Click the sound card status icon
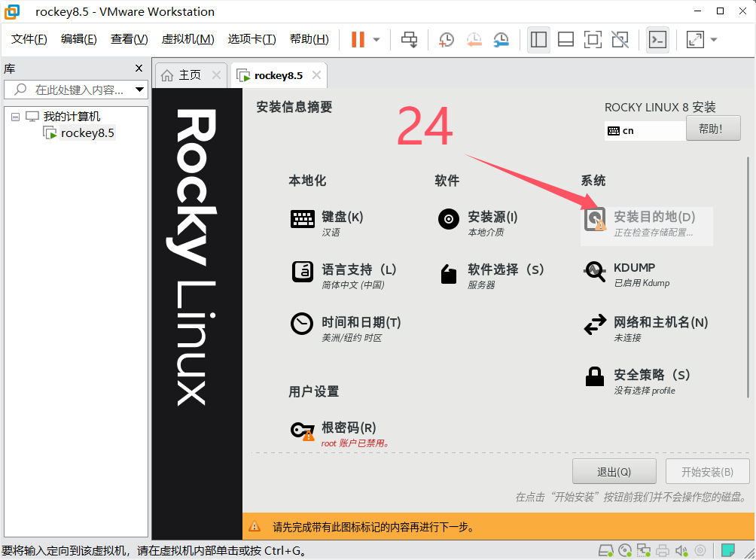This screenshot has width=756, height=560. 682,550
